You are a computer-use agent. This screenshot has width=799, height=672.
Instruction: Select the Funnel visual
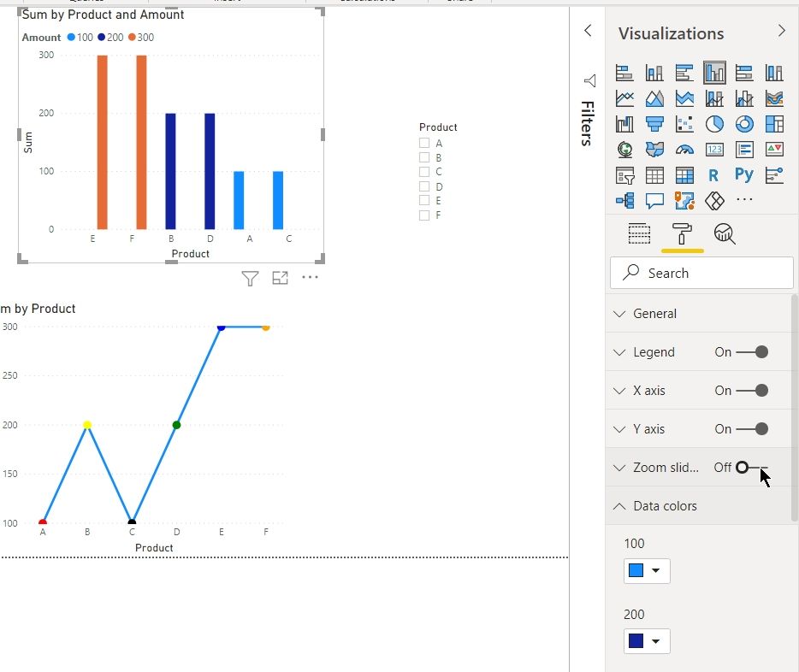coord(654,124)
